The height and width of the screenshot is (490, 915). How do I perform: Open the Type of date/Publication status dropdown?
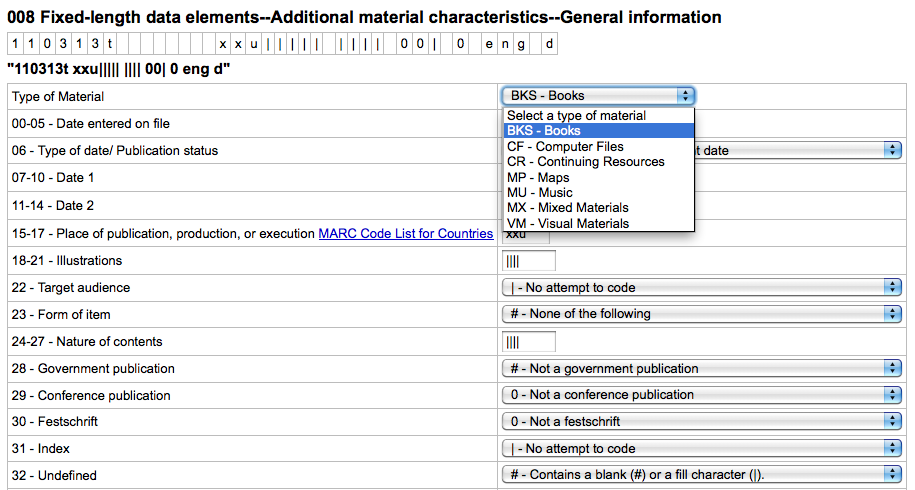point(800,150)
